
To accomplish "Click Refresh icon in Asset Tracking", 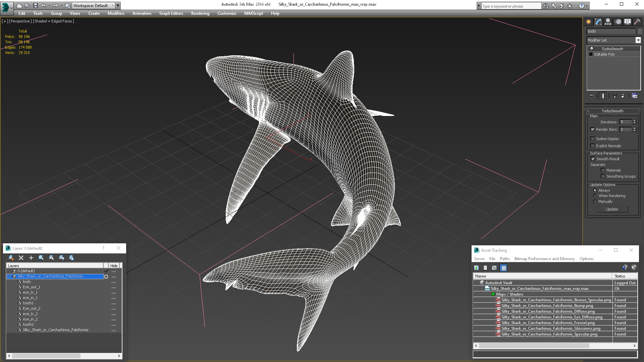I will pos(476,268).
